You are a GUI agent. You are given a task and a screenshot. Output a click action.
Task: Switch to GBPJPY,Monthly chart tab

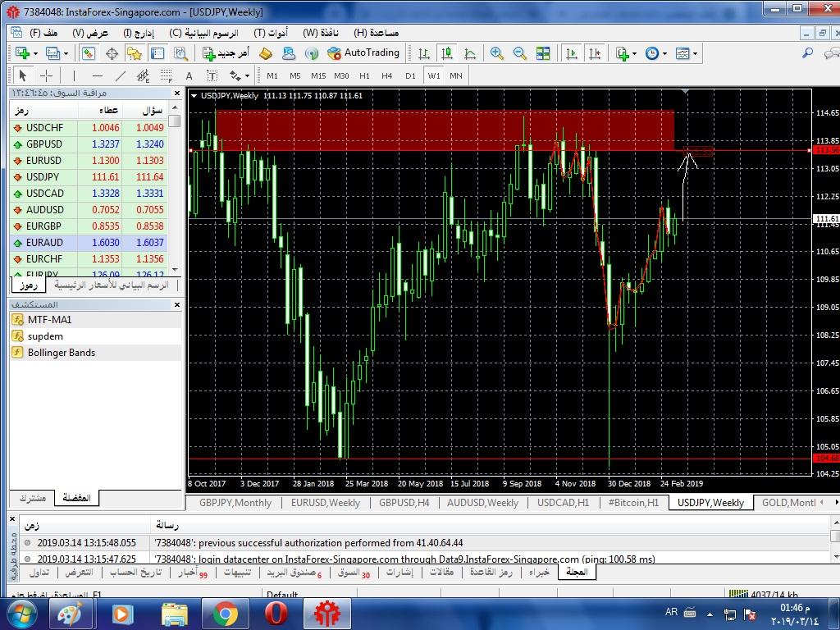point(235,503)
